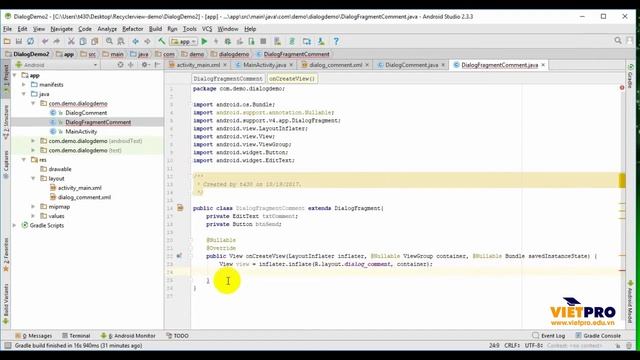Switch to the MainActivity.java editor tab
Screen dimensions: 640x360
tap(264, 65)
